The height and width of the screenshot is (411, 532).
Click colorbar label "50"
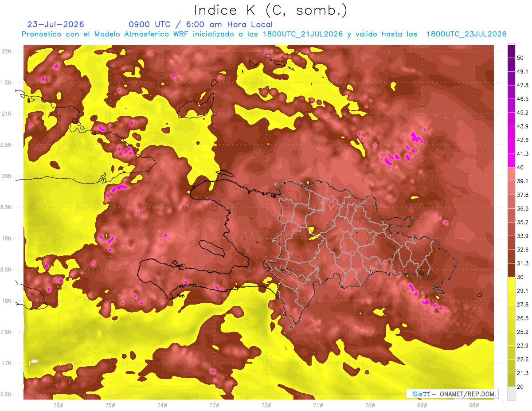click(520, 58)
